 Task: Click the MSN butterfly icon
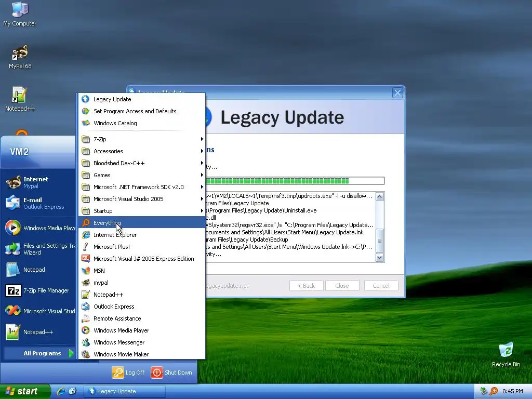[86, 270]
